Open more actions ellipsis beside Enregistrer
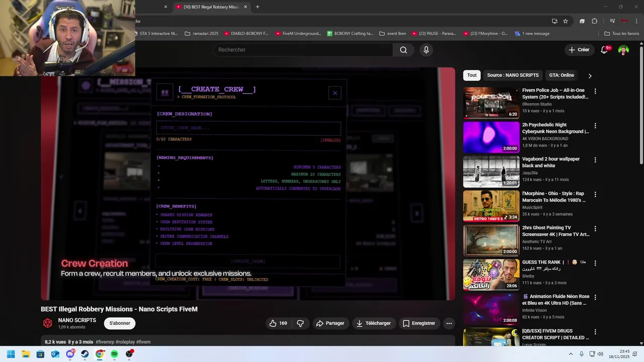This screenshot has height=362, width=644. (449, 323)
